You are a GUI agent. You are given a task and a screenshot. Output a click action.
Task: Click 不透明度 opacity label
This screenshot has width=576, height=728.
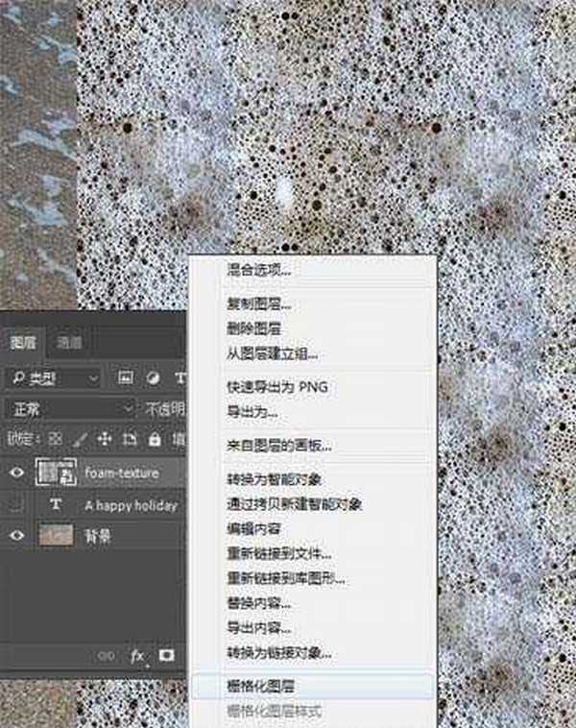pos(165,409)
